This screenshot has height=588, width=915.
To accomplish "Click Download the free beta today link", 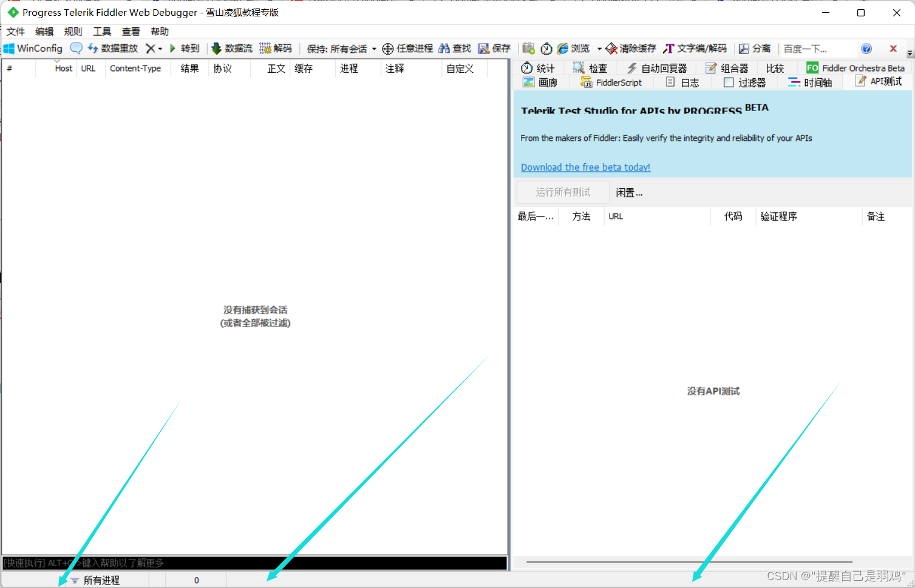I will click(585, 167).
